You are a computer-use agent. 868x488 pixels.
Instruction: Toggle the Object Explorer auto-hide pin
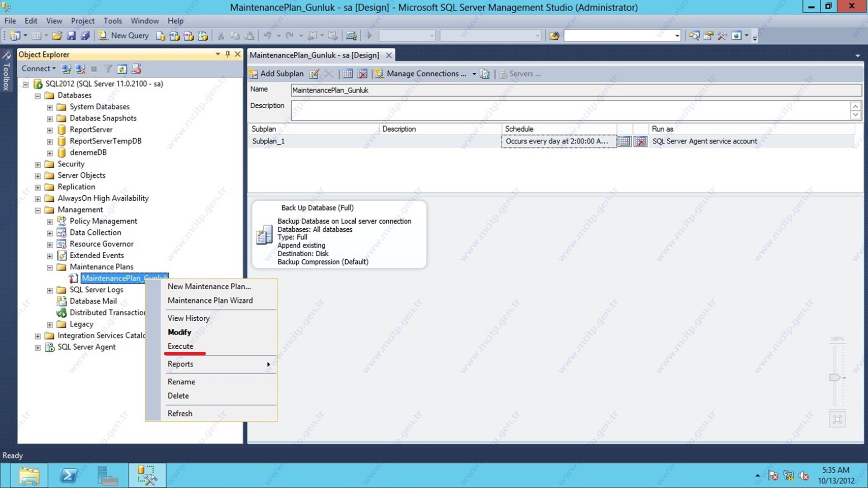pos(228,54)
